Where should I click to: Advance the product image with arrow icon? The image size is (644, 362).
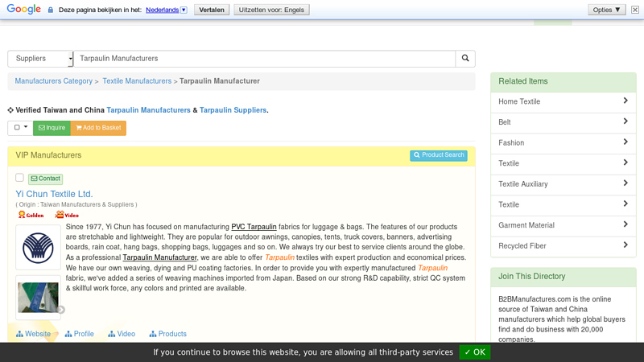tap(60, 310)
